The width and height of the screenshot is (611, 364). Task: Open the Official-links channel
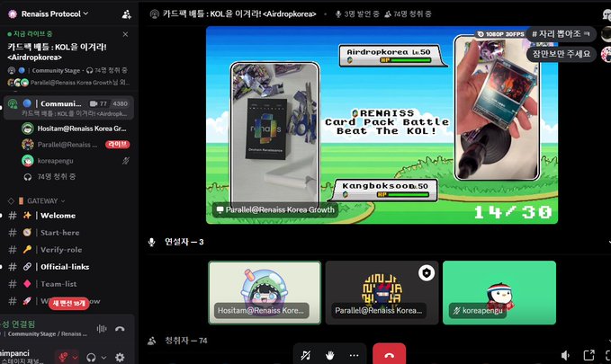[65, 267]
